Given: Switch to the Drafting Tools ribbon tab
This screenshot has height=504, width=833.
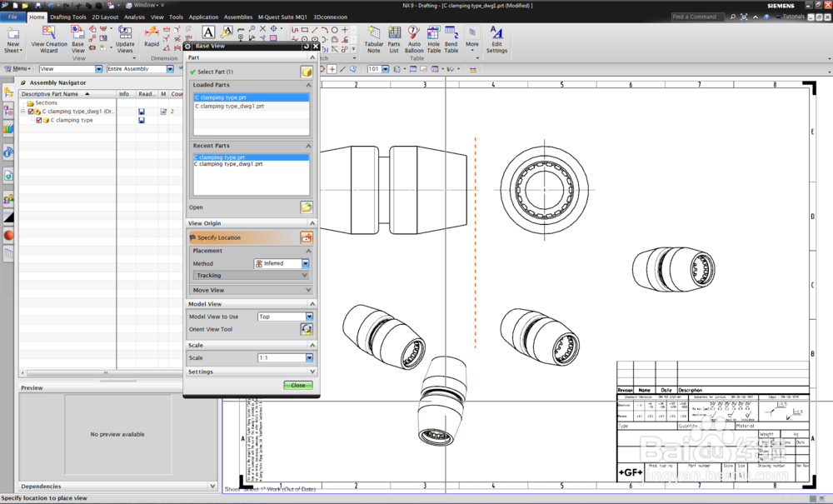Looking at the screenshot, I should pos(67,17).
